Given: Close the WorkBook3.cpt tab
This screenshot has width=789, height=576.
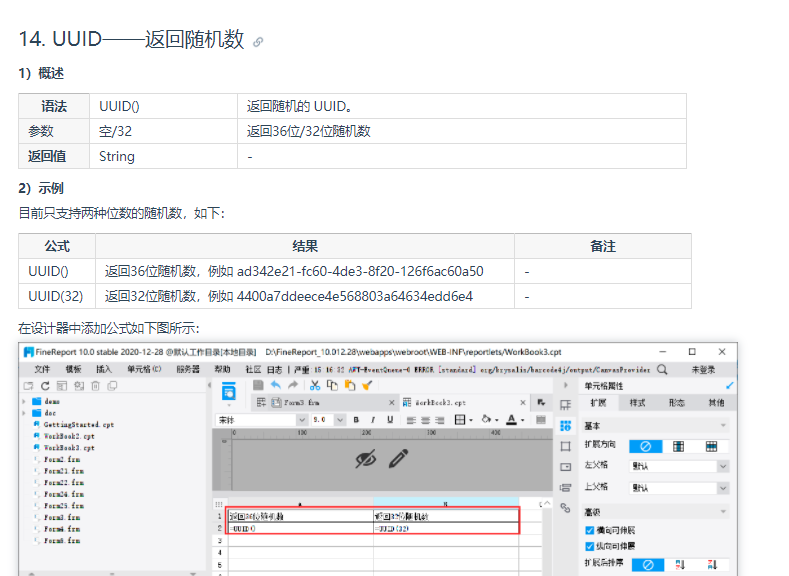Looking at the screenshot, I should click(x=523, y=402).
